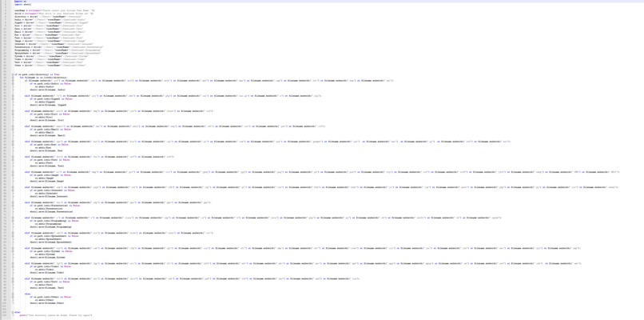Click the 'Programming = drive+' assignment line
644x320 pixels.
pos(58,50)
